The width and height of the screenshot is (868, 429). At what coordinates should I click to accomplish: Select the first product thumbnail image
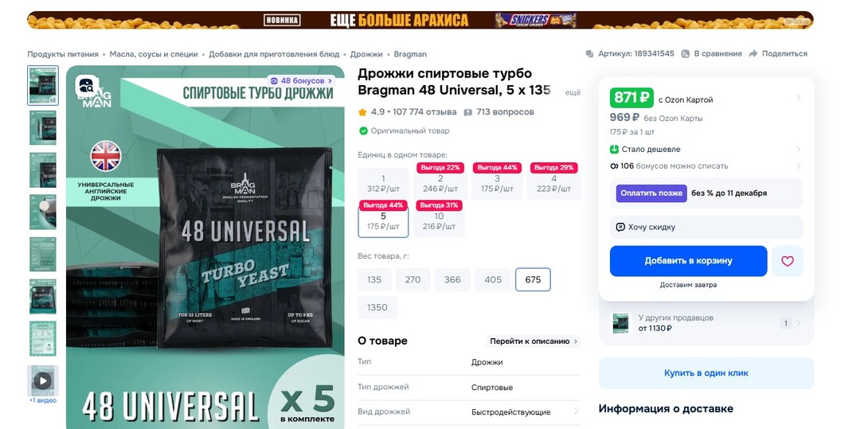(x=43, y=86)
